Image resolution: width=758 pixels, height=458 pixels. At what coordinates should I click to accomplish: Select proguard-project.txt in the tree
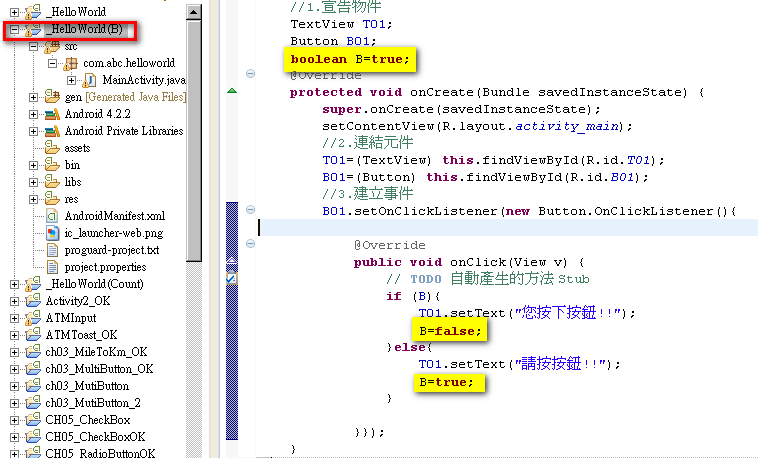(112, 250)
